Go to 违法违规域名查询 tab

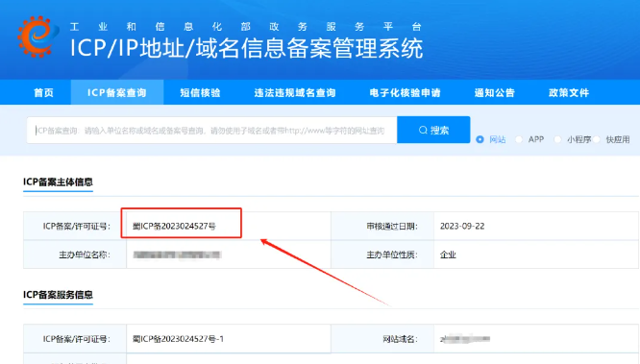tap(295, 92)
